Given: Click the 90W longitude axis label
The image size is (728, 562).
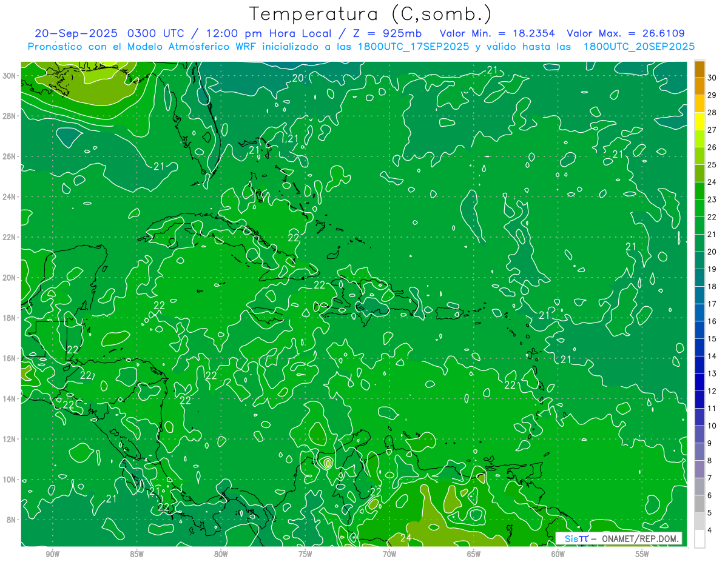Looking at the screenshot, I should click(53, 554).
